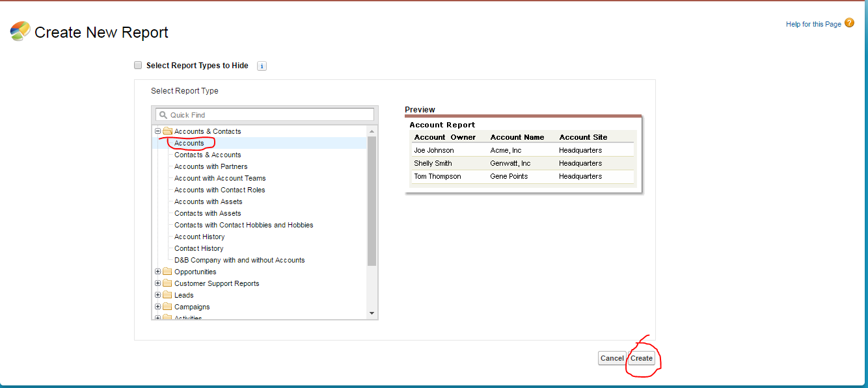
Task: Enable Select Report Types to Hide checkbox
Action: [137, 65]
